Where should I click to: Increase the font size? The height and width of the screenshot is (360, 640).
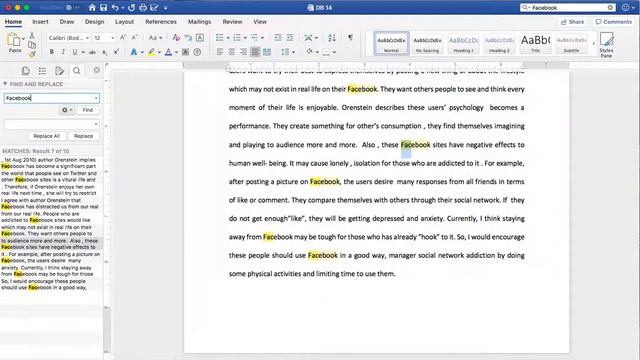click(123, 38)
